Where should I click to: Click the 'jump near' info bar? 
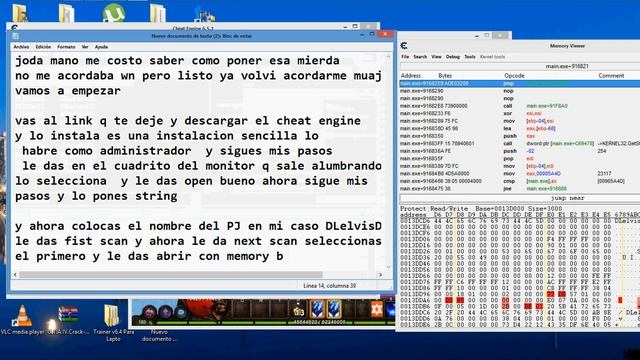pyautogui.click(x=520, y=198)
